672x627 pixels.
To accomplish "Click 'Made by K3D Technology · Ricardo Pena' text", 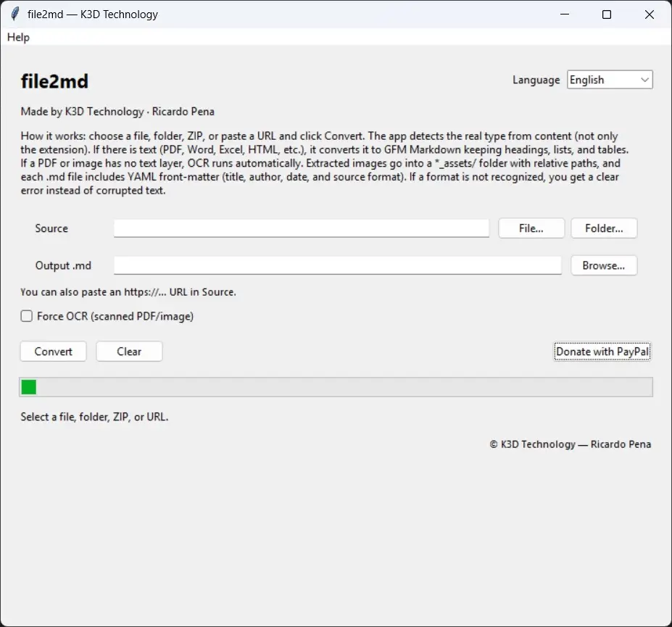I will tap(117, 112).
